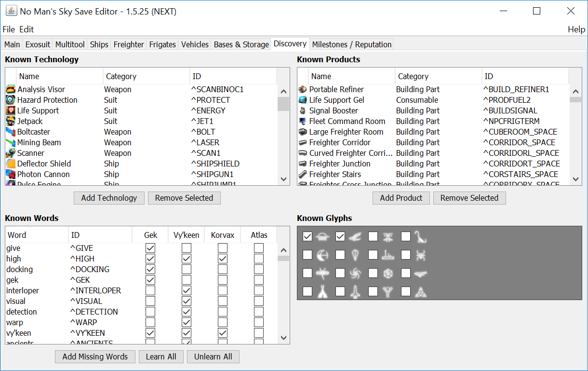Click the rocket glyph symbol
The image size is (588, 371).
click(x=355, y=292)
